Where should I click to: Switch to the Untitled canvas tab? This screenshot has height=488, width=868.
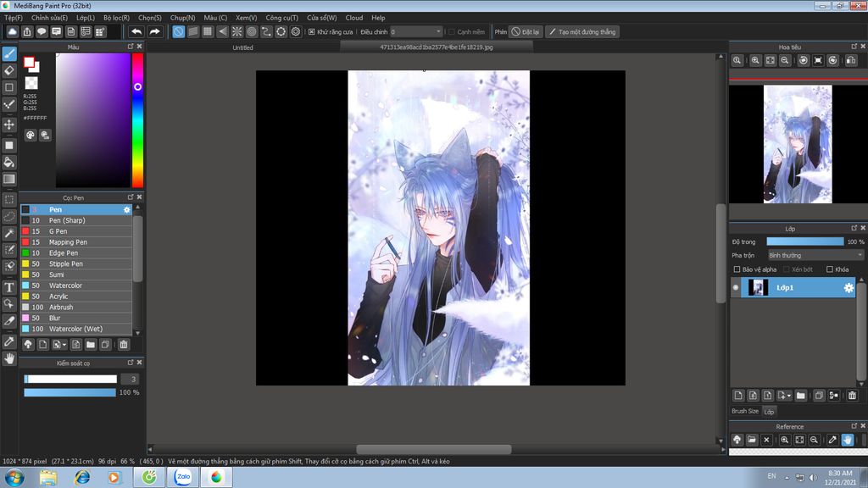point(243,47)
